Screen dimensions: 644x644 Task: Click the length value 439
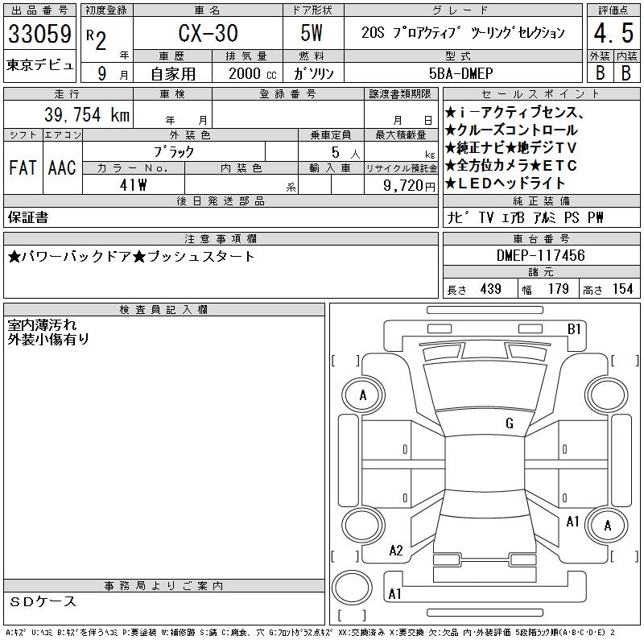(491, 289)
